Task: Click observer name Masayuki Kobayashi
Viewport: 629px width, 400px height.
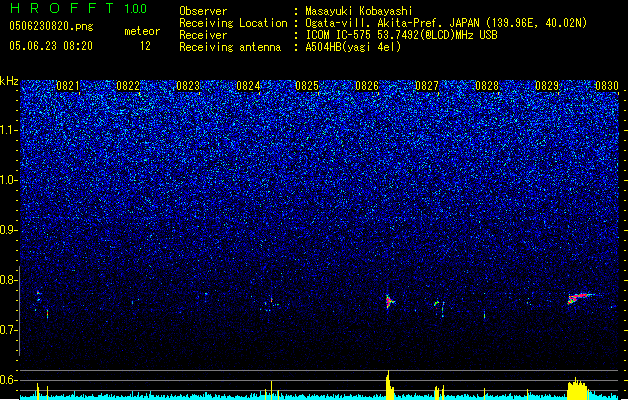Action: [x=359, y=11]
